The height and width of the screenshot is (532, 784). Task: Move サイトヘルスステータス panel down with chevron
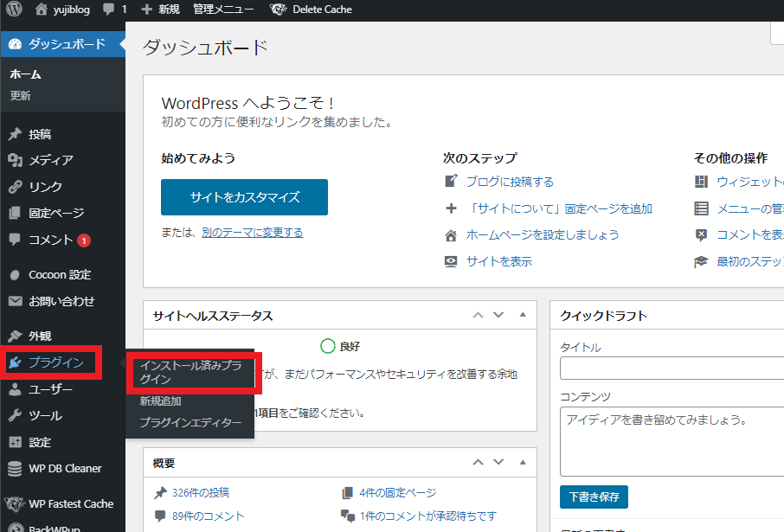click(x=498, y=315)
